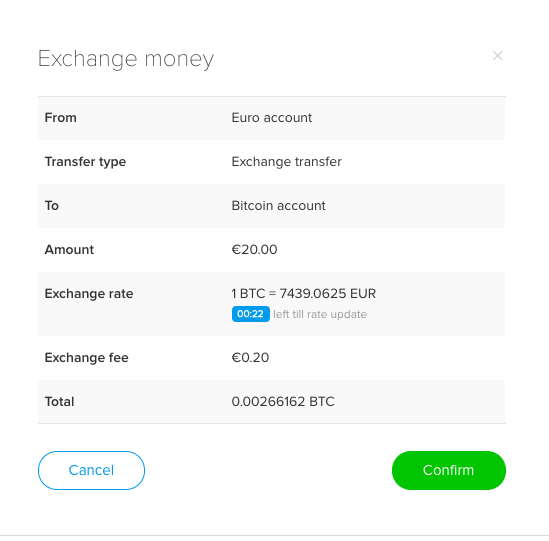This screenshot has width=549, height=541.
Task: Click the Transfer type label
Action: tap(85, 162)
